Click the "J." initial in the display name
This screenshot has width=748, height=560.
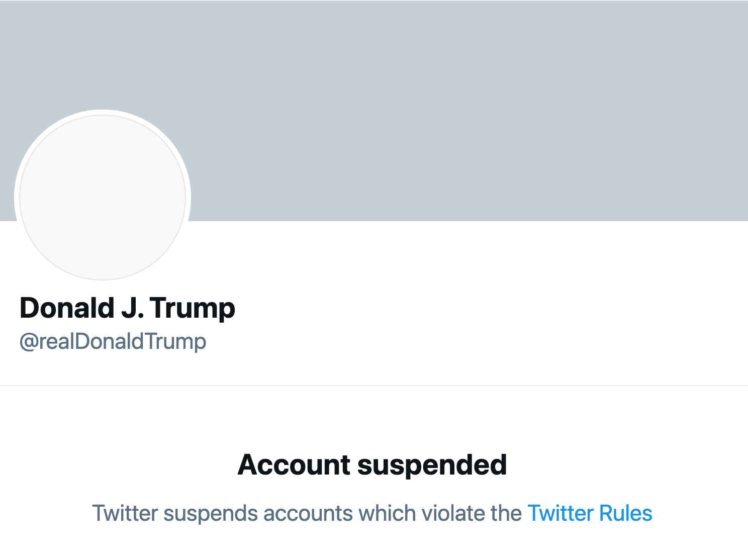click(x=132, y=308)
